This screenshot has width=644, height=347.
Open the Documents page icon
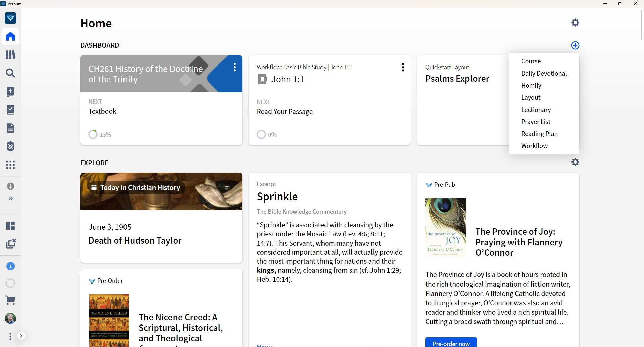pos(10,128)
